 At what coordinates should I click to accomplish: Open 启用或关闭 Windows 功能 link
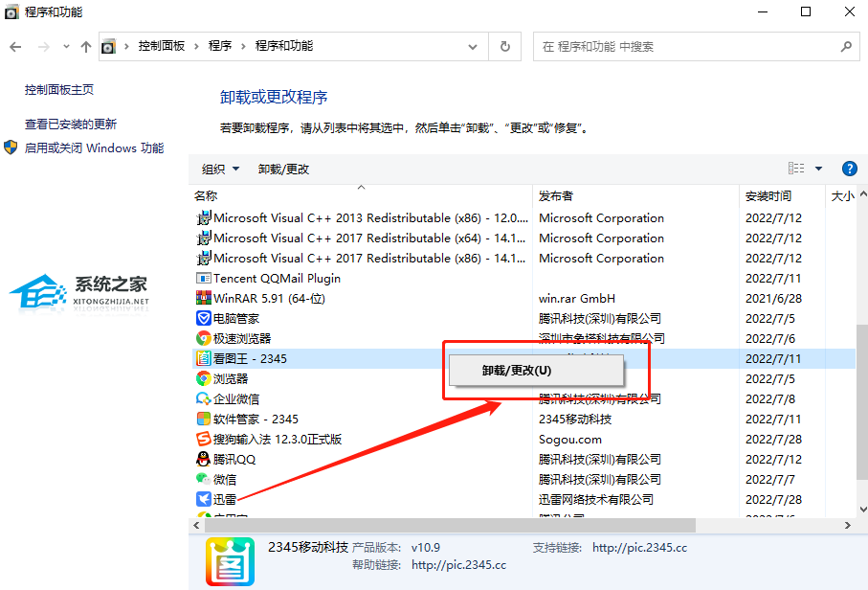click(94, 147)
